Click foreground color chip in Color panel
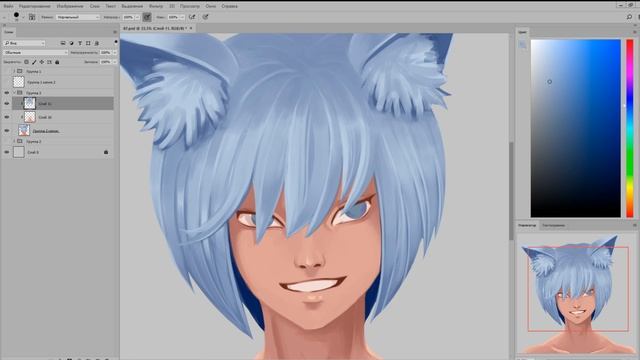The width and height of the screenshot is (640, 360). (x=522, y=44)
